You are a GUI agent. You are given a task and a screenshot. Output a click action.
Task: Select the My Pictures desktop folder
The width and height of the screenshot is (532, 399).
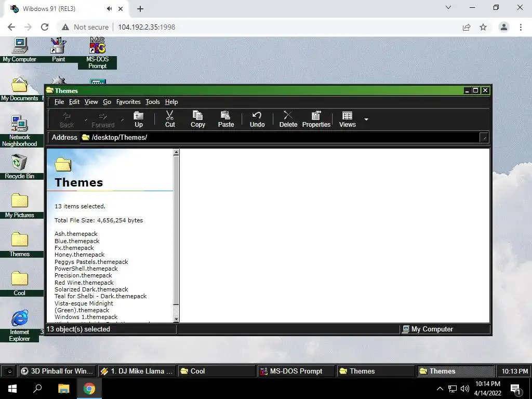[19, 206]
